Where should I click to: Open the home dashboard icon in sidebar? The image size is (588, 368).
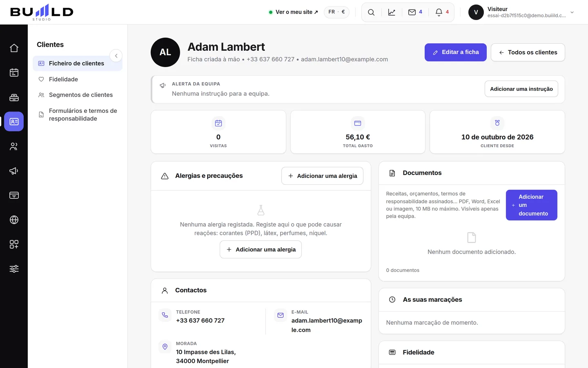pyautogui.click(x=14, y=48)
